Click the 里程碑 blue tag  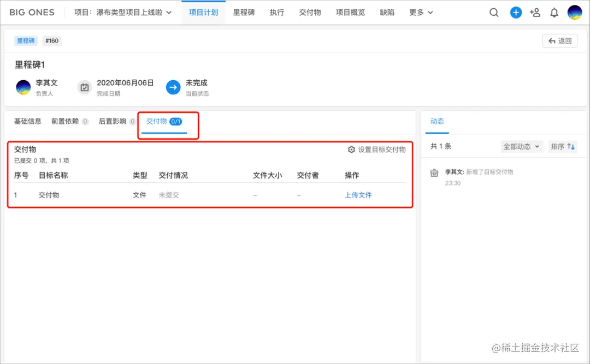pyautogui.click(x=26, y=40)
